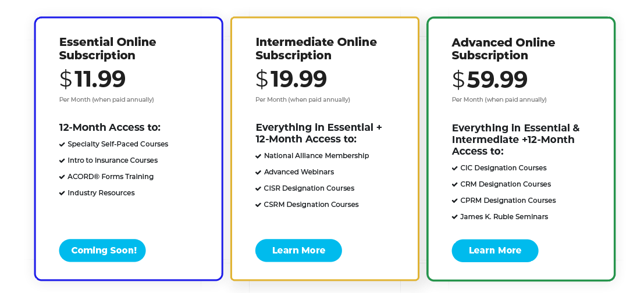644x293 pixels.
Task: Click the CRM Designation Courses item
Action: tap(505, 184)
